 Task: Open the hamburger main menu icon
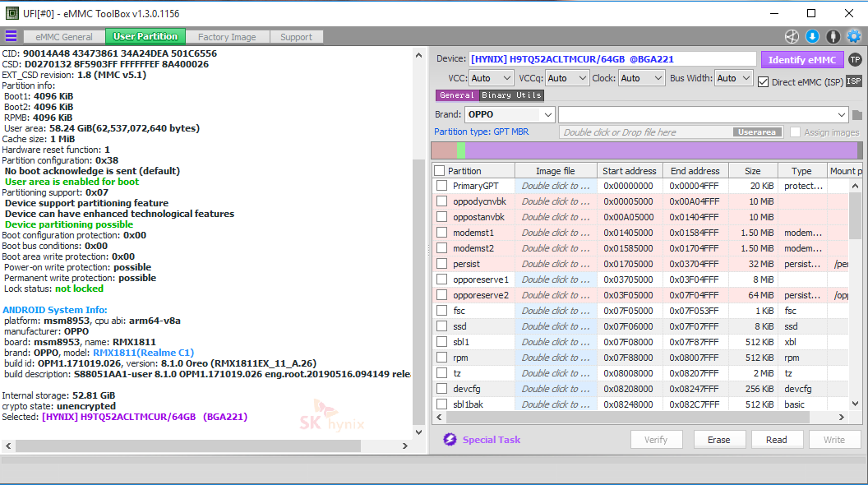pos(11,36)
